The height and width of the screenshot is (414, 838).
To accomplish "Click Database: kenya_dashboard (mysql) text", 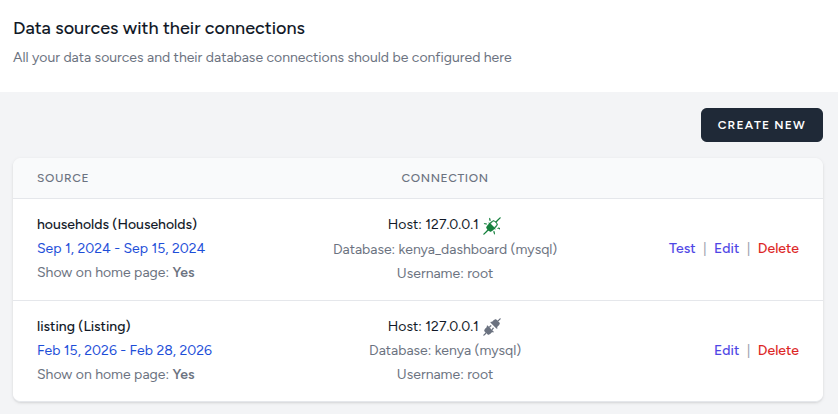I will click(x=445, y=249).
